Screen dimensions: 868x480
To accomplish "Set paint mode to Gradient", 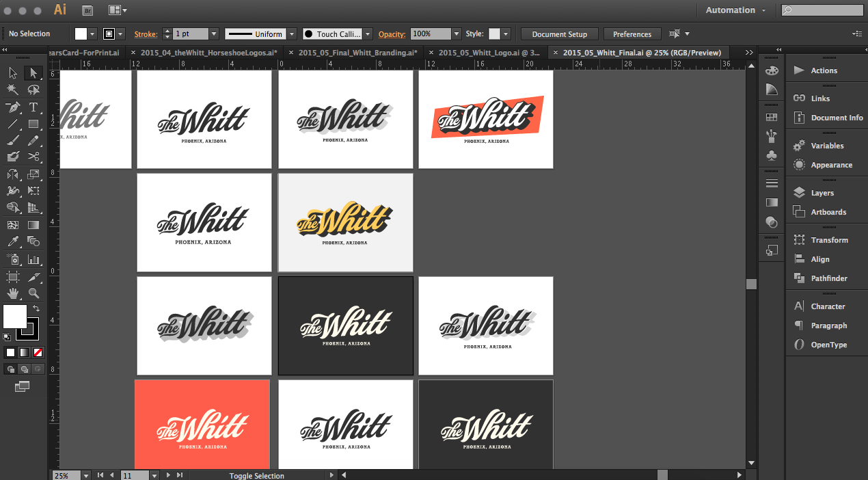I will click(x=24, y=353).
